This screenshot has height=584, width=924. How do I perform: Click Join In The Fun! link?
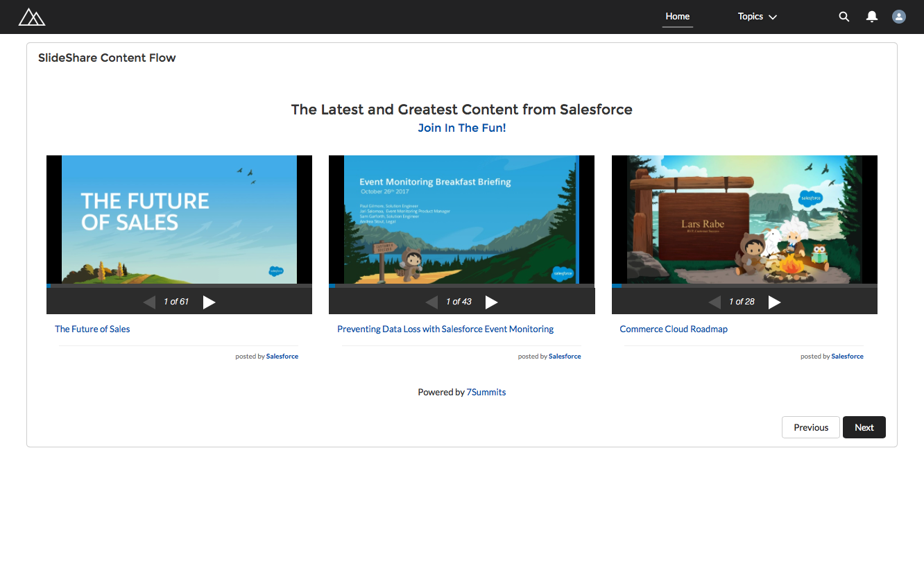pos(462,128)
